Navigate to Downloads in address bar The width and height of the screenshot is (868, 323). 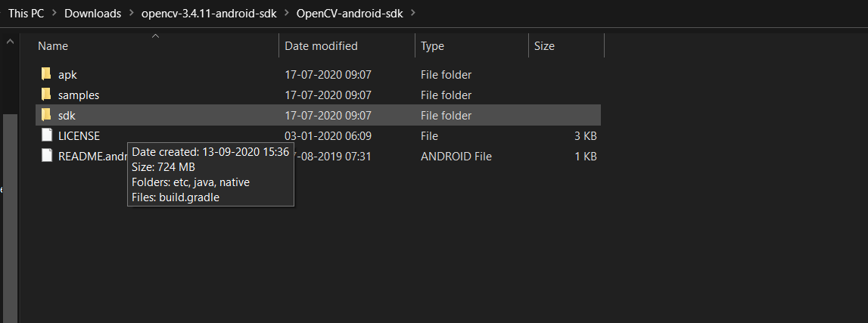point(92,14)
